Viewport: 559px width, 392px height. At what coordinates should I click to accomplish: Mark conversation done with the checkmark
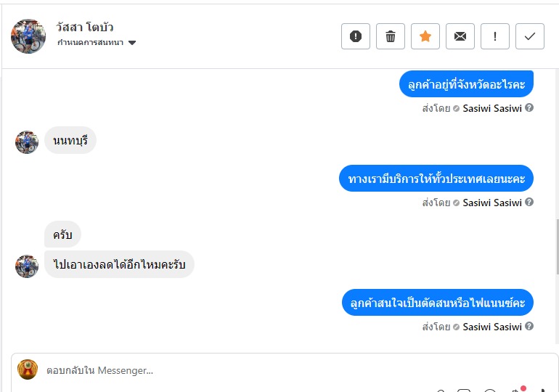530,36
